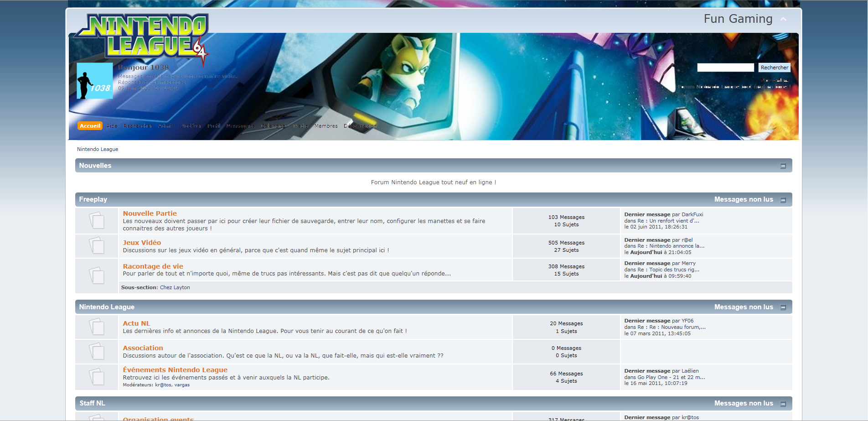Click Messages non lus in Nintendo League header
Viewport: 868px width, 421px height.
pos(744,307)
